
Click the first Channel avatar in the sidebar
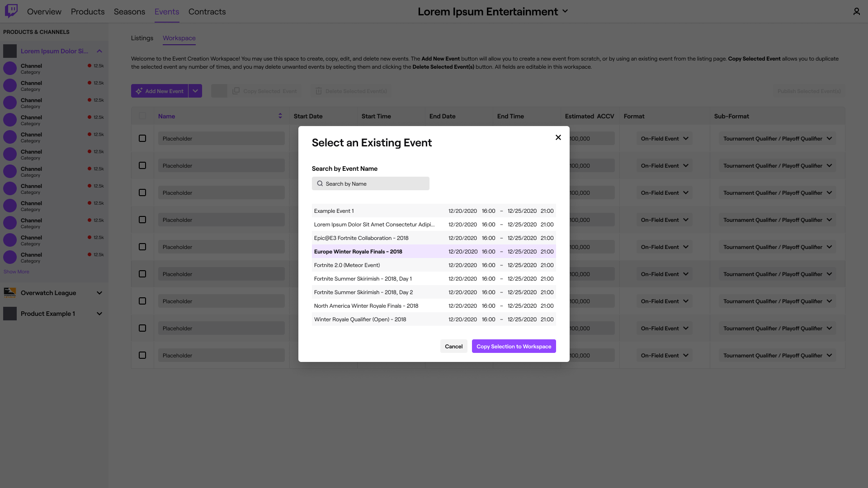(9, 68)
